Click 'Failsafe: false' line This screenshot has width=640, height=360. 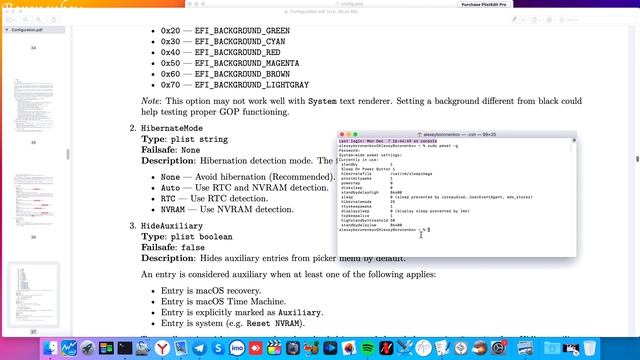[173, 247]
